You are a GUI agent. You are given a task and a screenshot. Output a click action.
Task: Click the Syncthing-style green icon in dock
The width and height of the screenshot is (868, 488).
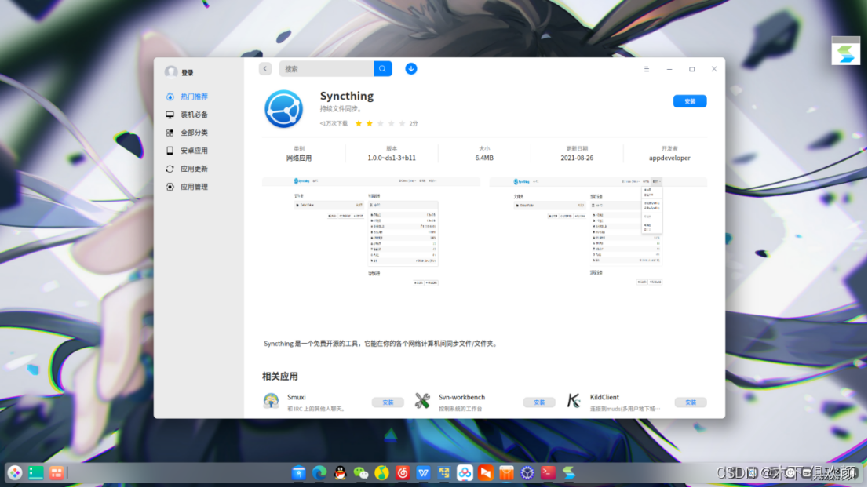click(569, 473)
